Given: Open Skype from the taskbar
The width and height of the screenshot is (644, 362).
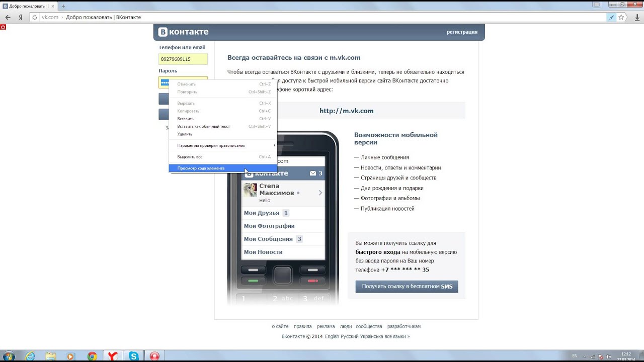Looking at the screenshot, I should [134, 356].
